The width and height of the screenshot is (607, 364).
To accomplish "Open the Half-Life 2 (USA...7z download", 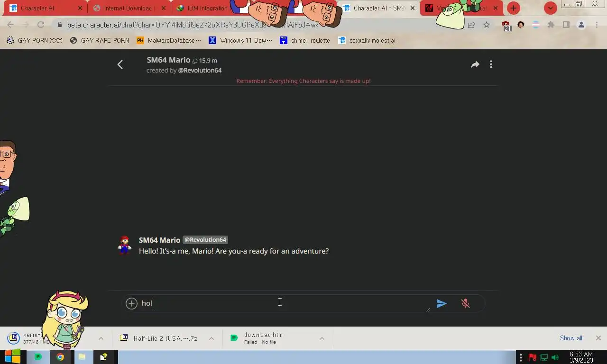I will click(x=159, y=338).
